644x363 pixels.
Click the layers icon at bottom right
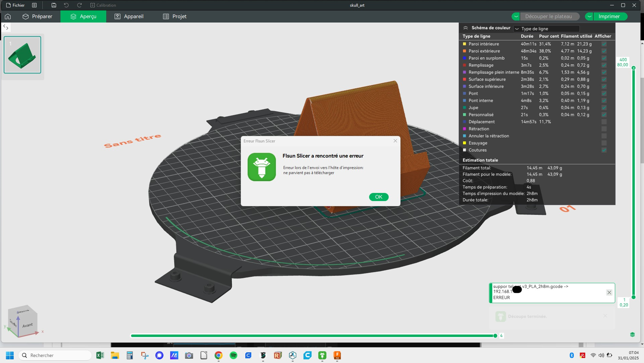(632, 334)
